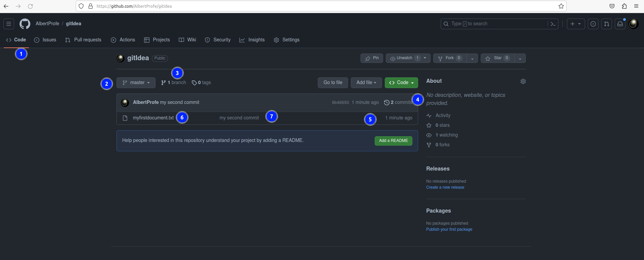View the 0 forks link
Viewport: 644px width, 260px height.
click(438, 145)
